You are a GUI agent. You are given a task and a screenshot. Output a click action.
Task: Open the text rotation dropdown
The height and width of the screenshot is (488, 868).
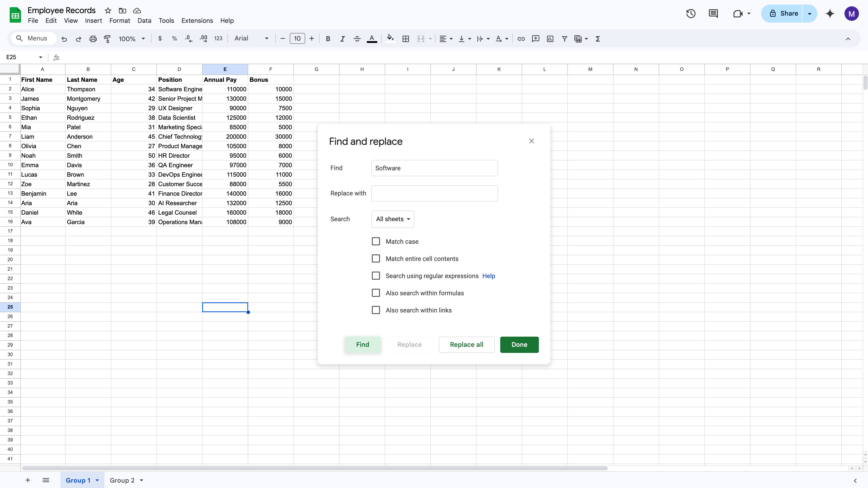502,39
